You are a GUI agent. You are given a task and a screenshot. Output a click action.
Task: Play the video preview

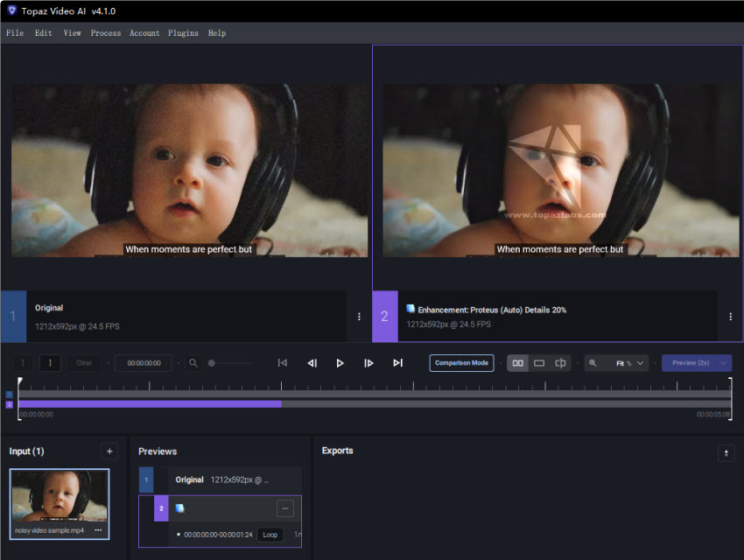pyautogui.click(x=340, y=363)
